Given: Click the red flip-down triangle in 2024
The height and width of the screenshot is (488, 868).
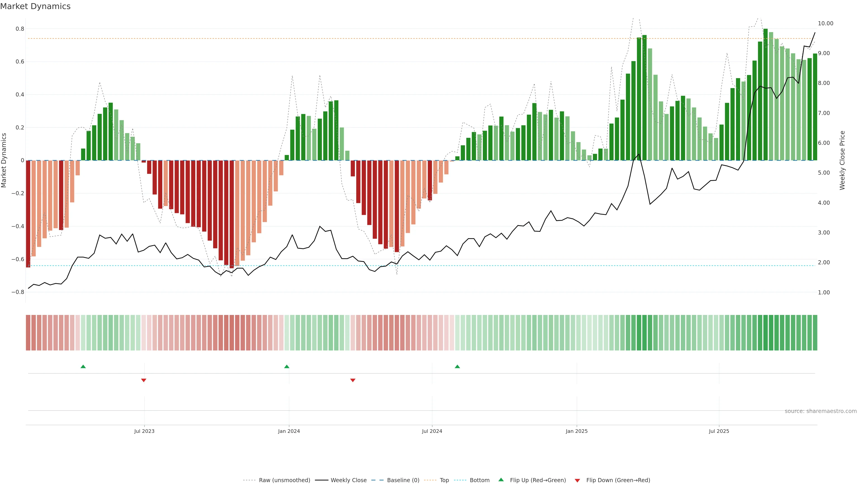Looking at the screenshot, I should point(353,380).
